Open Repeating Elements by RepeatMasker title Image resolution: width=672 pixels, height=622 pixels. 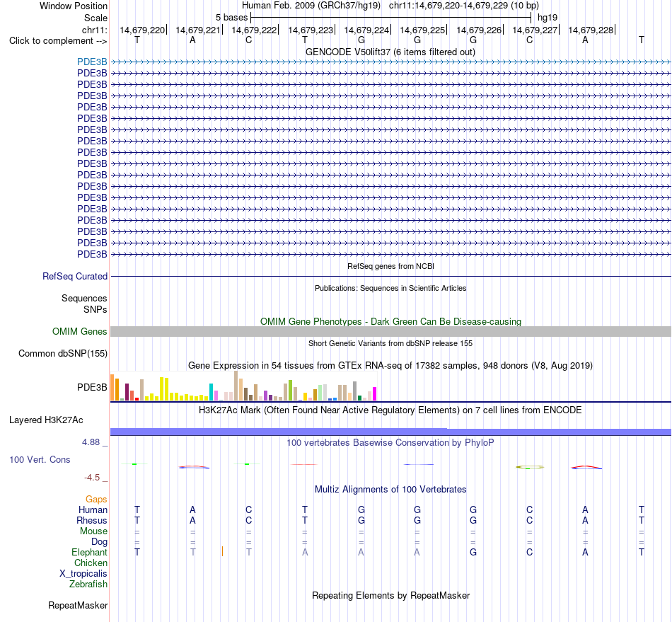click(390, 595)
